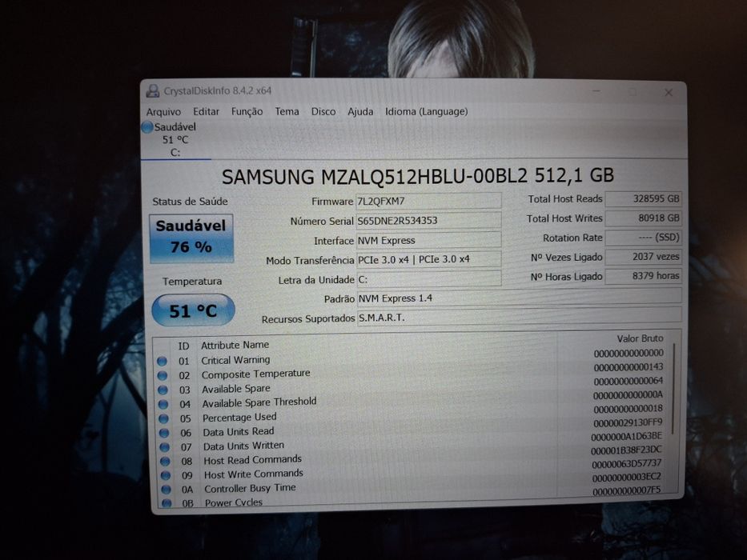Open the Tema menu
The width and height of the screenshot is (747, 560).
[x=287, y=111]
